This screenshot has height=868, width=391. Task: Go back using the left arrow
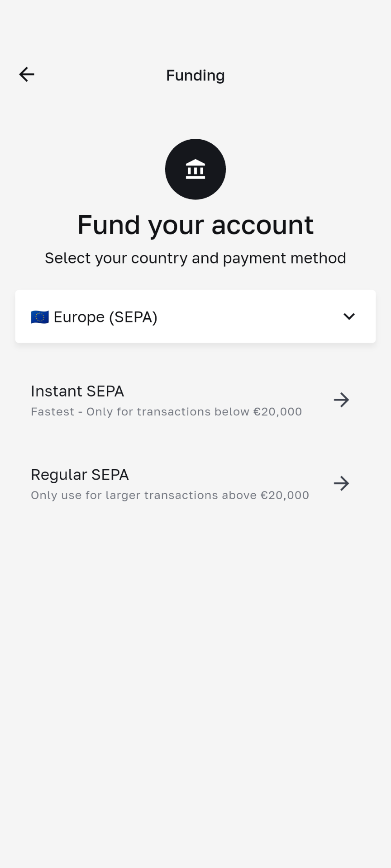pyautogui.click(x=27, y=75)
